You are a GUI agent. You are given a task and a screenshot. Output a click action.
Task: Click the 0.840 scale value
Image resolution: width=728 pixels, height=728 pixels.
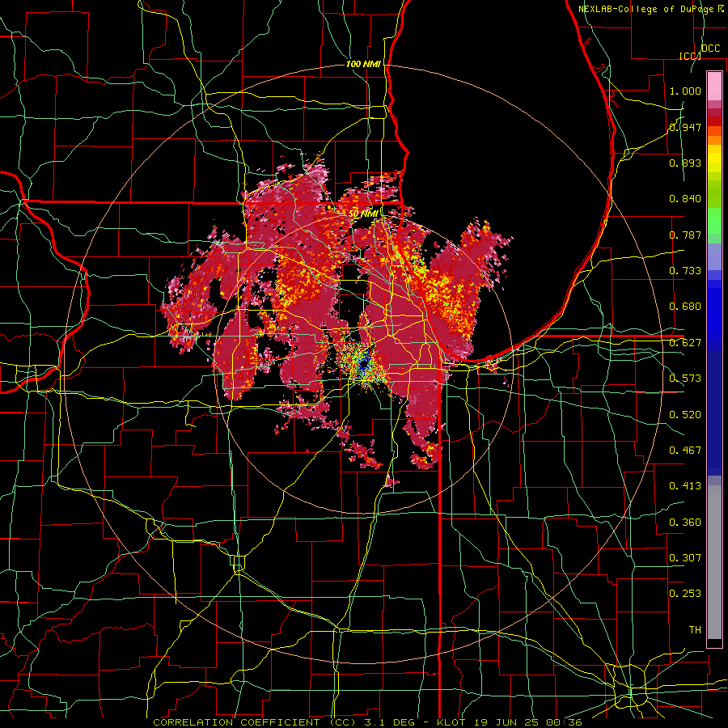pyautogui.click(x=685, y=199)
